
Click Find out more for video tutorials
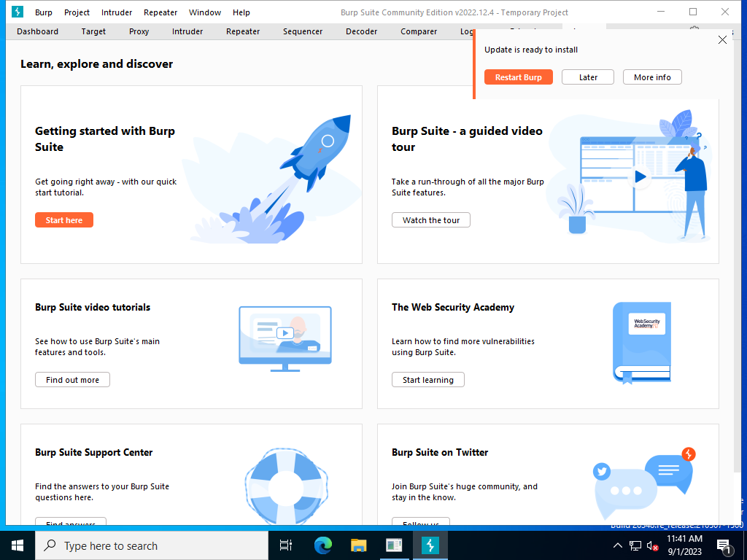[72, 380]
